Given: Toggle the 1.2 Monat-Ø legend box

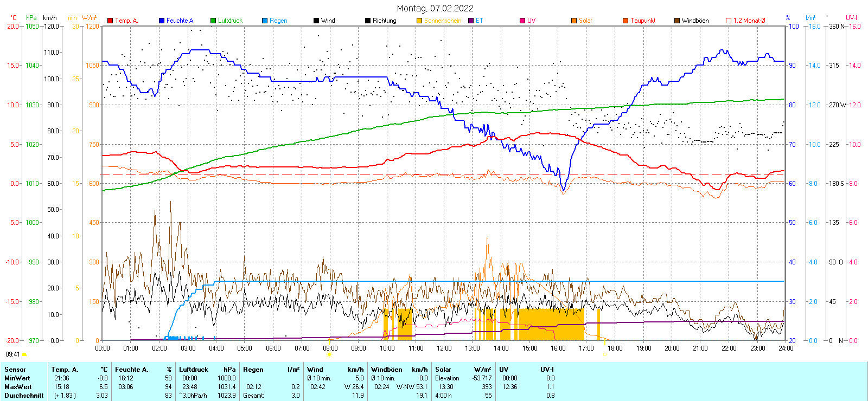Looking at the screenshot, I should (729, 21).
